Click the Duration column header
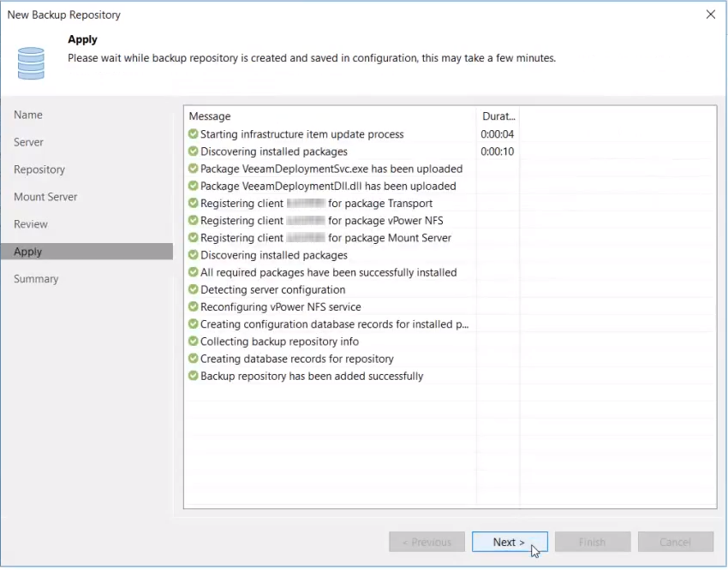The width and height of the screenshot is (728, 570). [498, 116]
